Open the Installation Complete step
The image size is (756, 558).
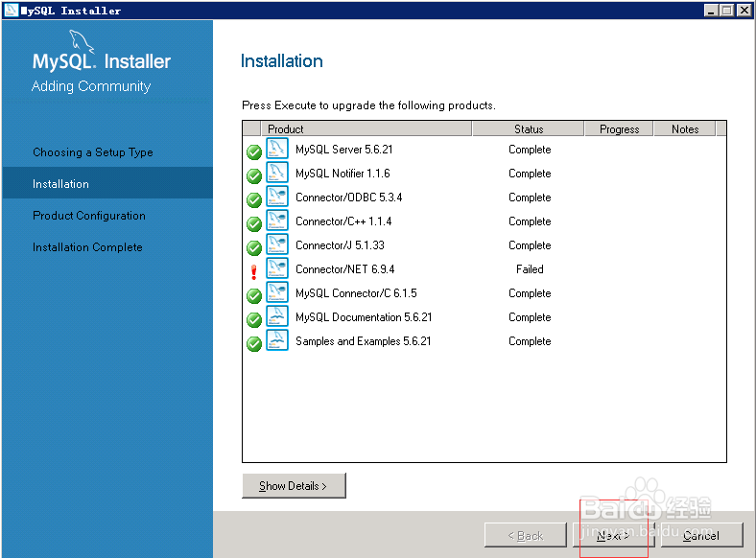(x=87, y=247)
